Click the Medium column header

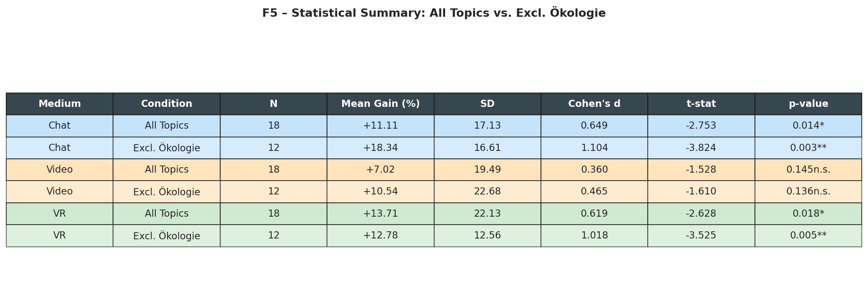(59, 104)
